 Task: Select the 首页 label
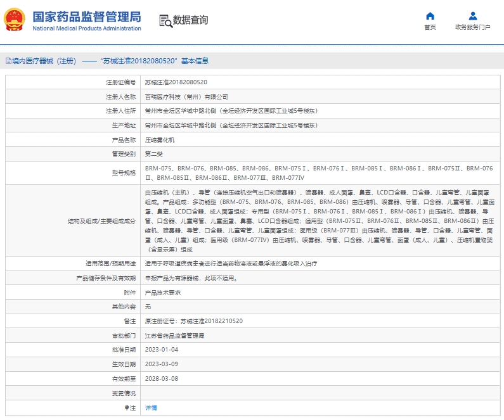click(x=430, y=27)
